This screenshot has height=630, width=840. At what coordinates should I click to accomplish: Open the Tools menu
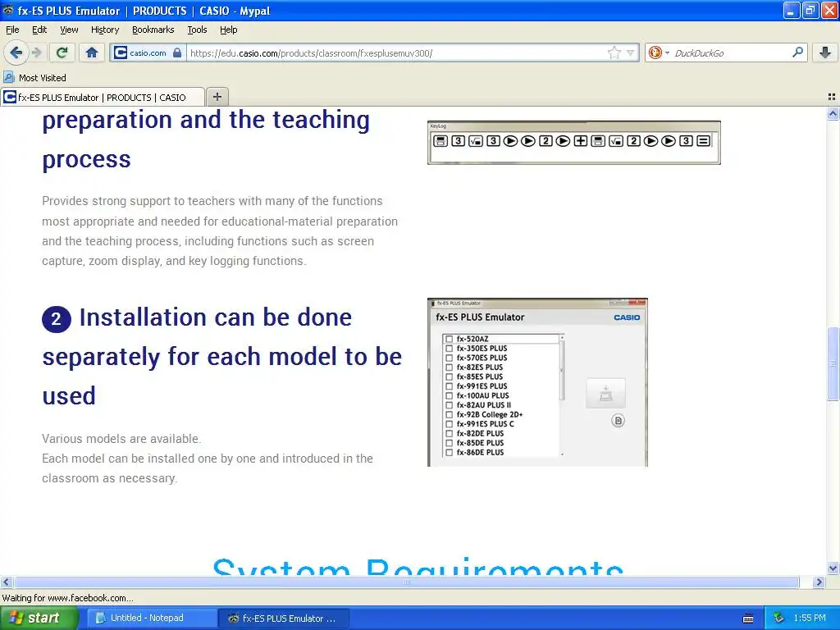tap(197, 30)
